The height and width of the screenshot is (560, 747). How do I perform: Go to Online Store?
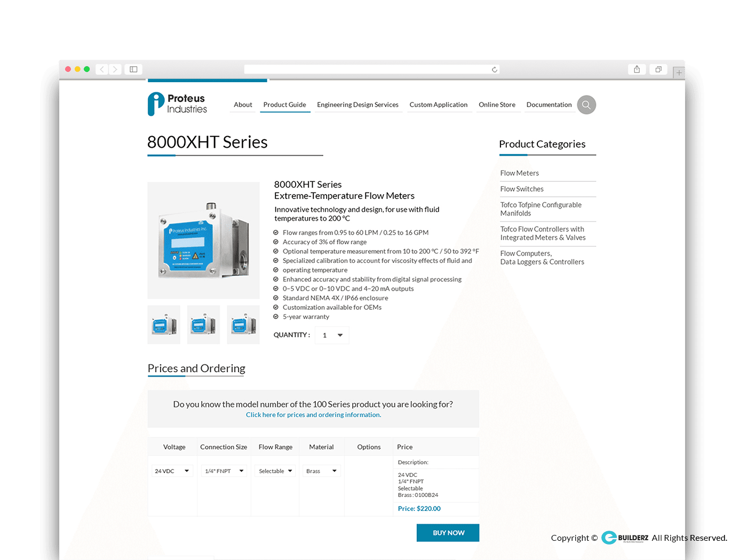point(497,105)
